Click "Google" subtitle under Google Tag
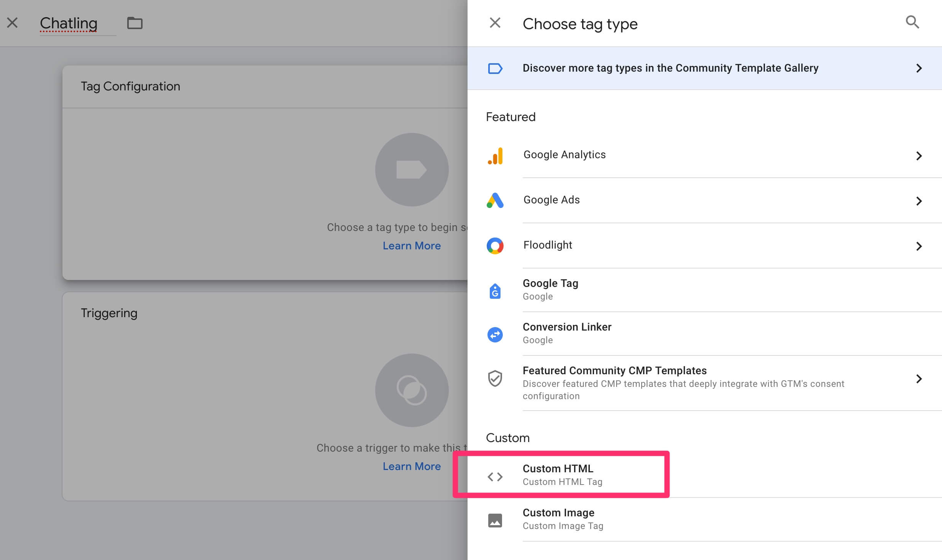Viewport: 942px width, 560px height. pos(537,296)
